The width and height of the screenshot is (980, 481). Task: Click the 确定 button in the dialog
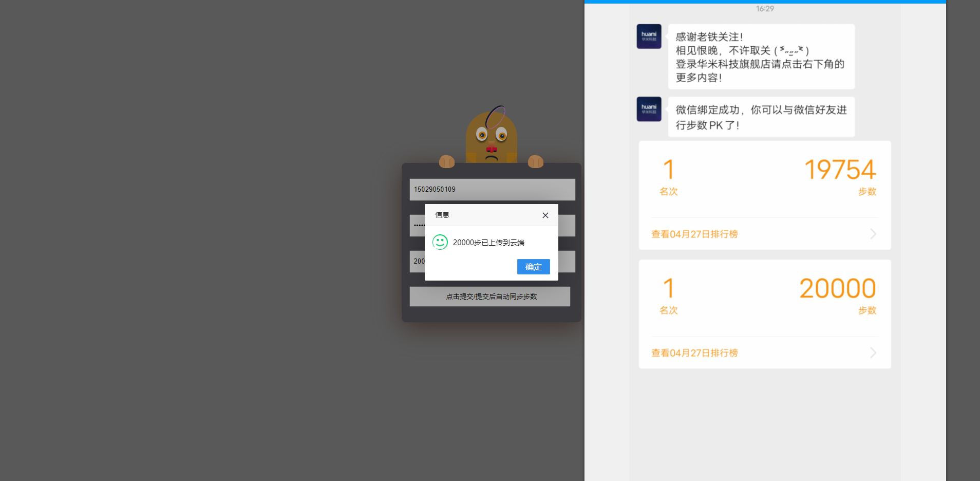[533, 267]
